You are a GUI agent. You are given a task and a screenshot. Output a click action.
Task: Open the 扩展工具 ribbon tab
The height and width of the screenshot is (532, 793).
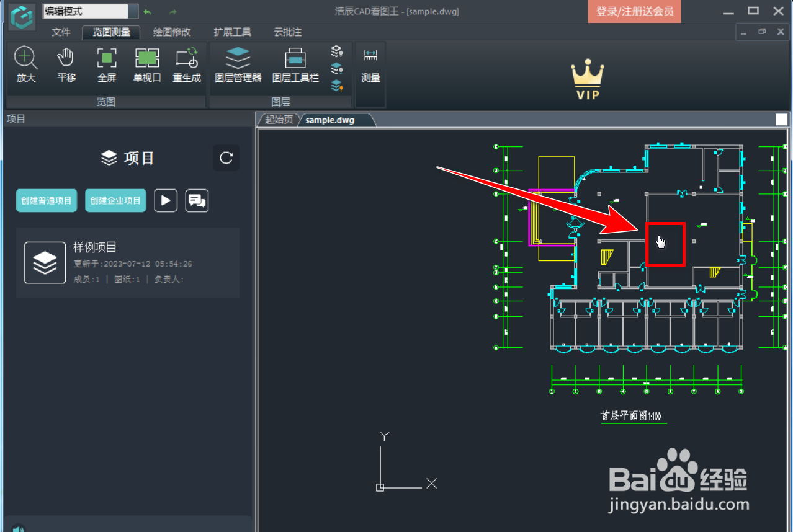[232, 32]
